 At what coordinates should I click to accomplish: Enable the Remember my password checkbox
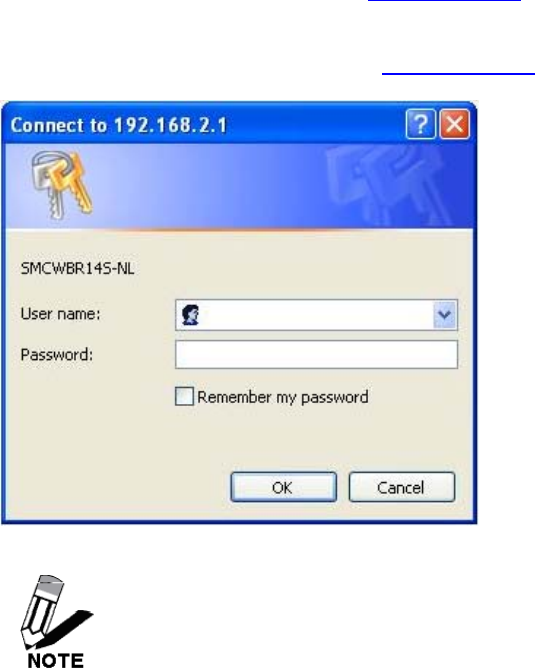pyautogui.click(x=184, y=396)
